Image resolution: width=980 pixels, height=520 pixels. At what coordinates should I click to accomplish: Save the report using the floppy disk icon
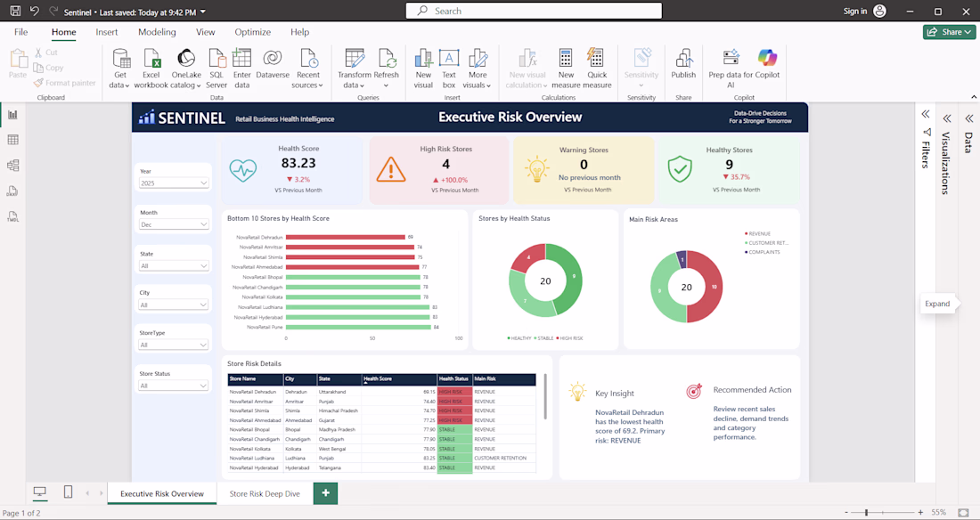16,12
